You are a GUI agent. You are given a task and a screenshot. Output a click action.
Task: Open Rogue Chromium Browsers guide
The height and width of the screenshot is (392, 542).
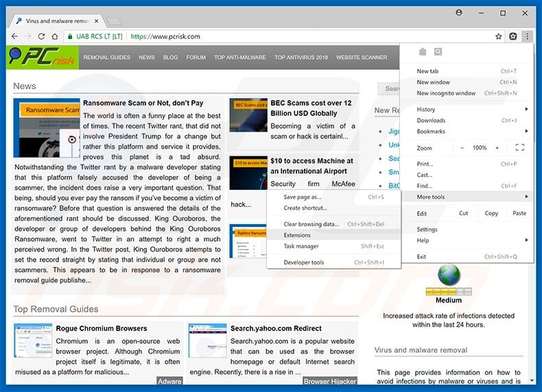tap(102, 328)
